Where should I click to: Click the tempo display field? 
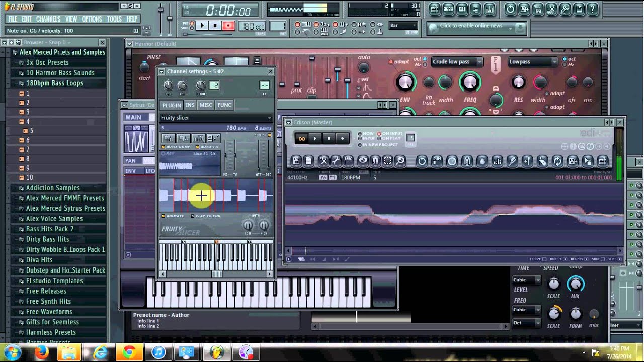[x=252, y=27]
